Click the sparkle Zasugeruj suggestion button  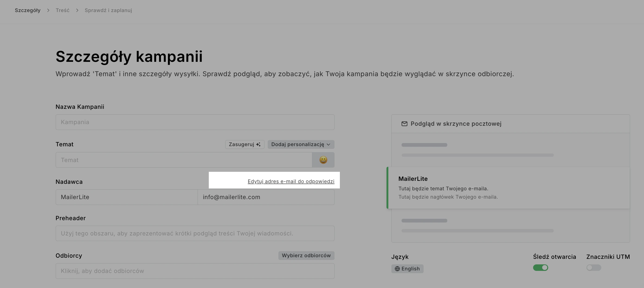tap(245, 144)
